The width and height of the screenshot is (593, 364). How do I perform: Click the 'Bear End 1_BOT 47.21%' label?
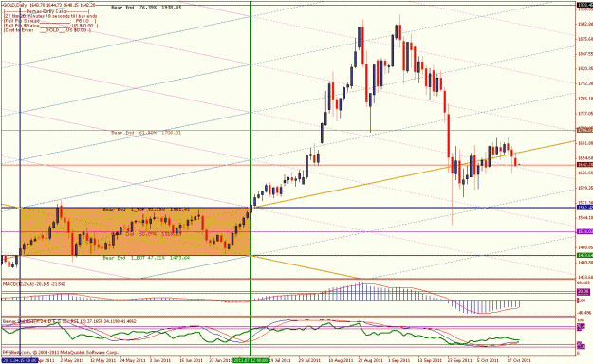click(146, 258)
